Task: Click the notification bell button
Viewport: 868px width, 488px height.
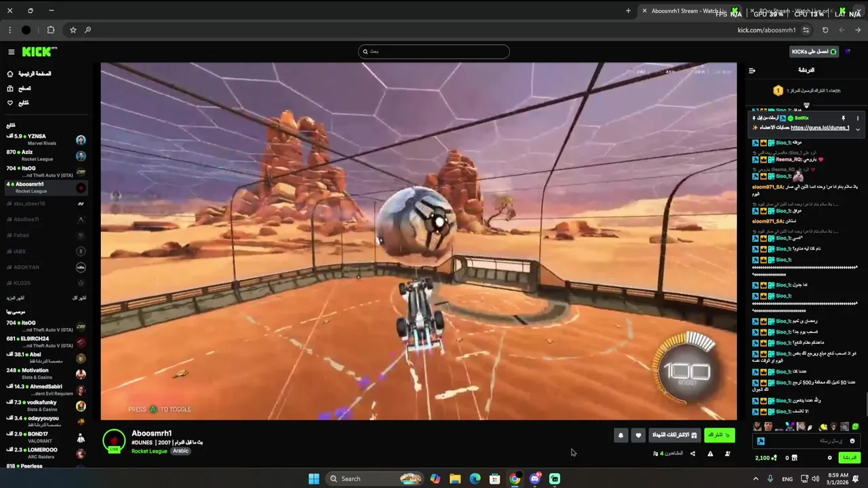Action: tap(620, 435)
